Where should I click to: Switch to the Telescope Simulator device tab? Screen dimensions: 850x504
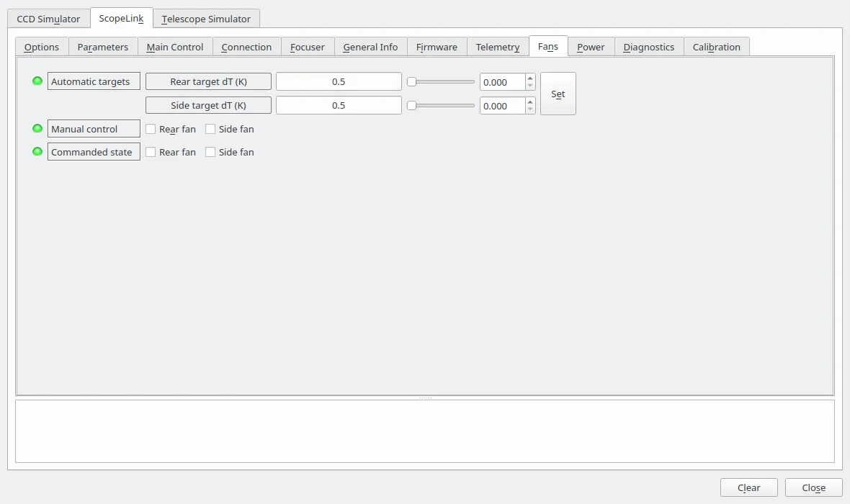(206, 19)
